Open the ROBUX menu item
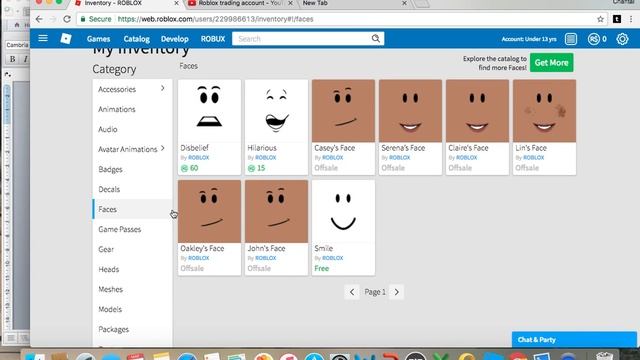 coord(213,39)
